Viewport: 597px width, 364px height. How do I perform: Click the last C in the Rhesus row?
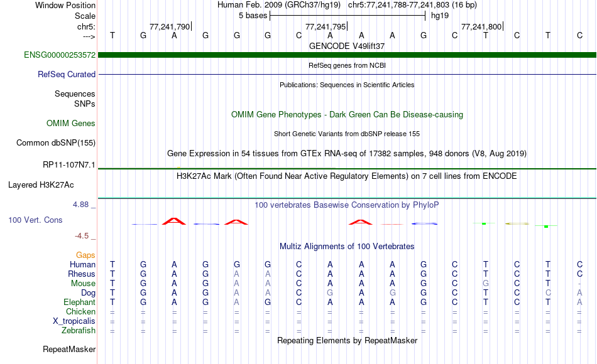[x=579, y=274]
